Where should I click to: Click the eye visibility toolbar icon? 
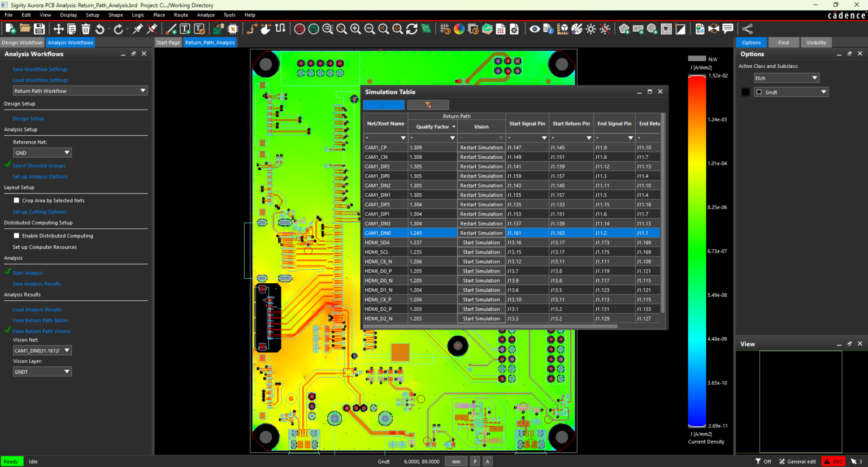click(x=534, y=29)
